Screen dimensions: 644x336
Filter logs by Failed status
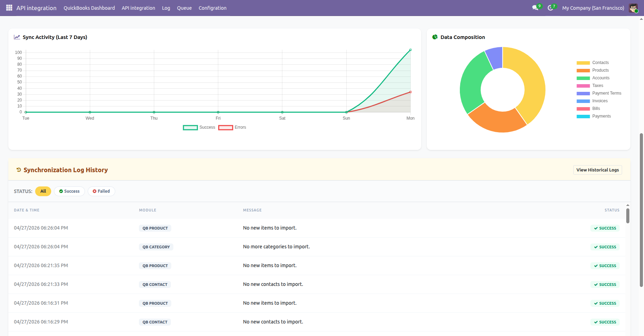(101, 191)
